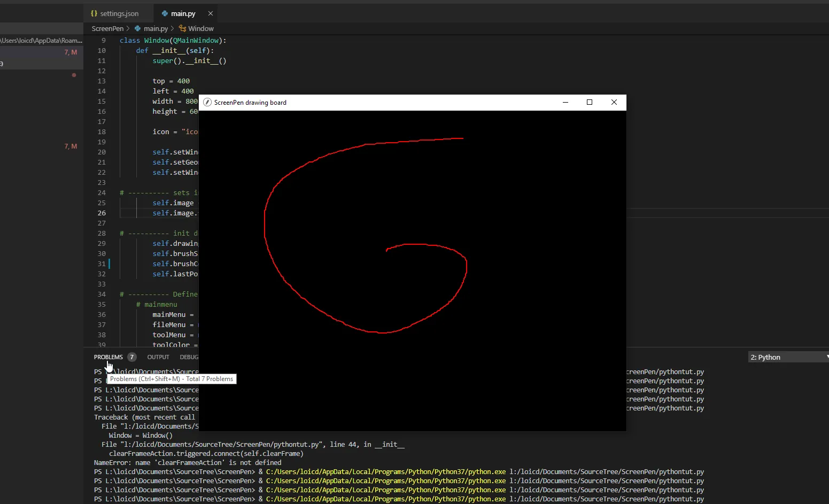Screen dimensions: 829x504
Task: Click the braces icon on settings.json tab
Action: [x=94, y=13]
